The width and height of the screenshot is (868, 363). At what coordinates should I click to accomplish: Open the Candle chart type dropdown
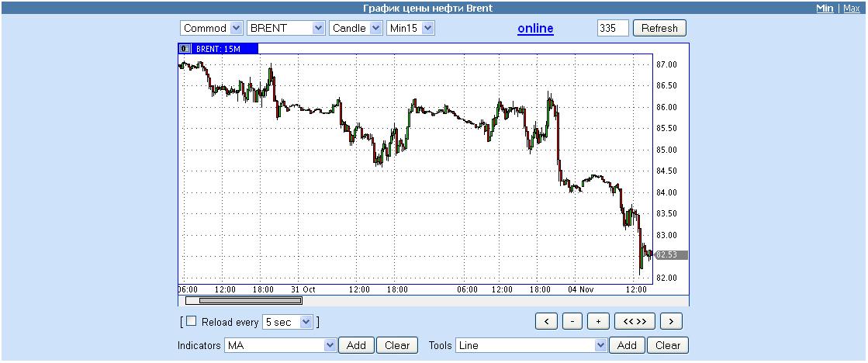coord(355,28)
